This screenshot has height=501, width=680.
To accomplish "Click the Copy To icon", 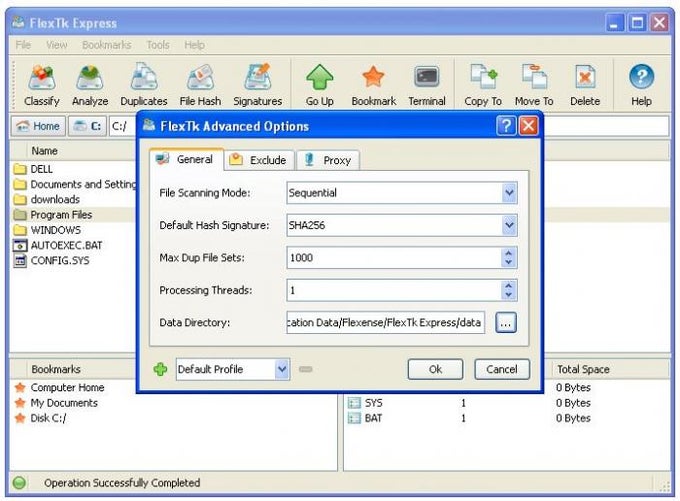I will pos(483,78).
